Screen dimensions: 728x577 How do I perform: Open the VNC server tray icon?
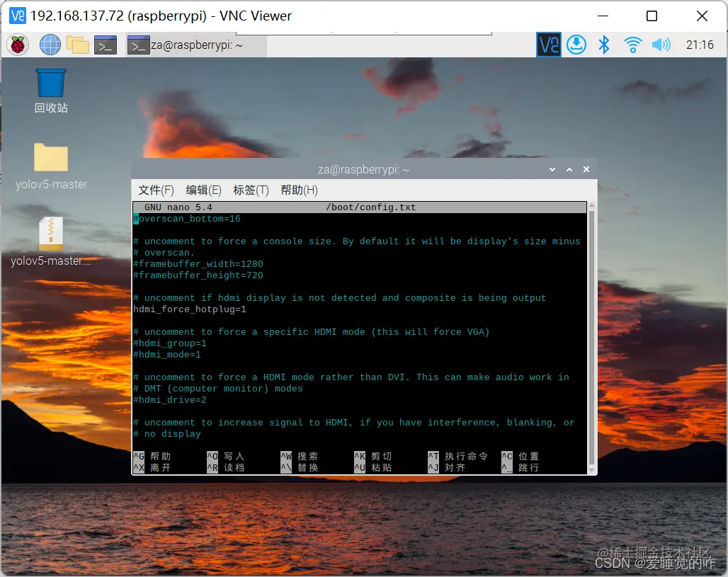point(549,45)
